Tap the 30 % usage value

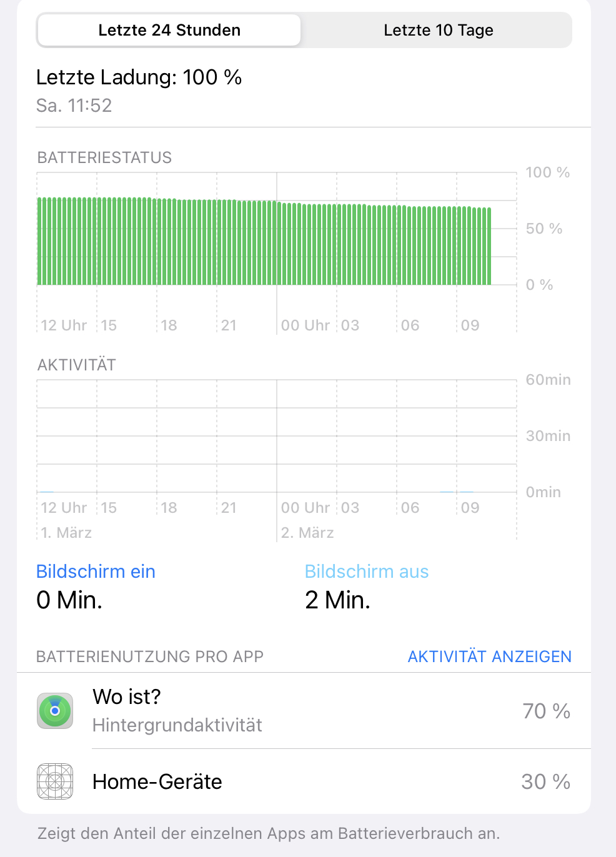pos(545,781)
